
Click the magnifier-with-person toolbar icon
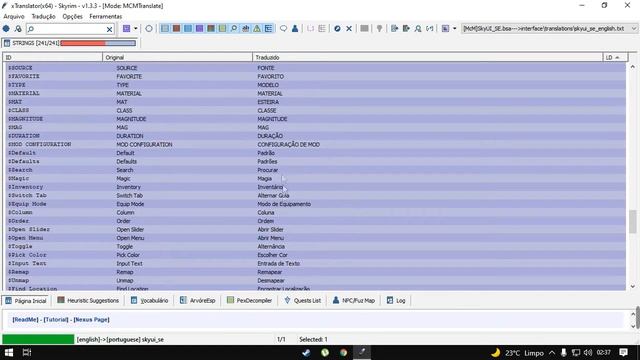[x=418, y=29]
